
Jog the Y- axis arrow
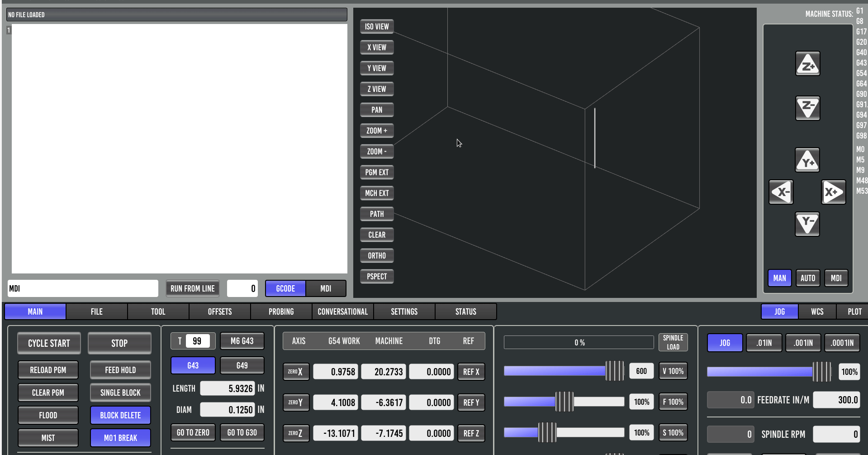tap(807, 224)
